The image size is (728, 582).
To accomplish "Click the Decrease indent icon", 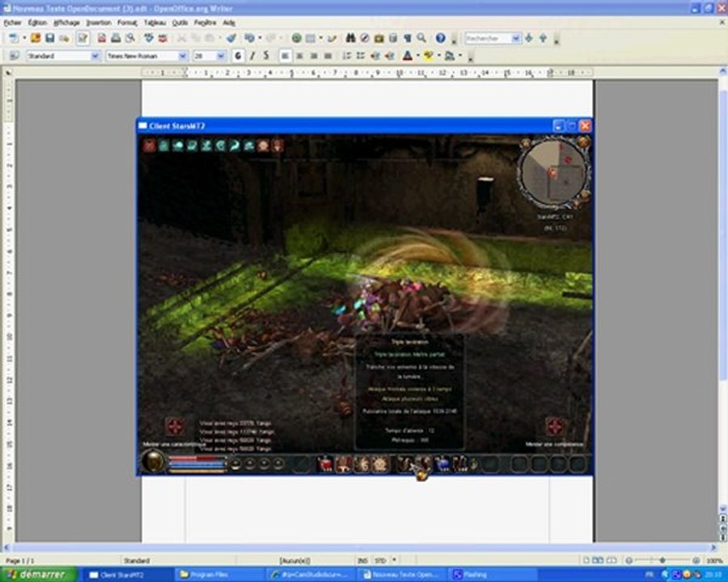I will (375, 56).
